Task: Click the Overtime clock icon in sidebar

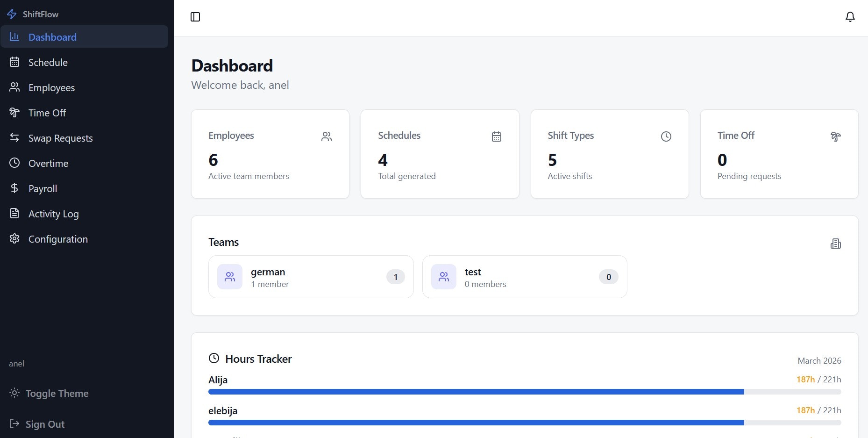Action: [x=14, y=163]
